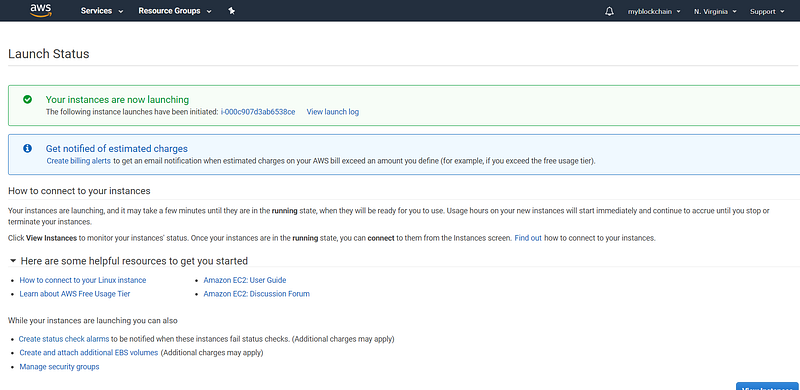Open Learn about AWS Free Usage Tier
This screenshot has width=800, height=390.
click(x=74, y=294)
